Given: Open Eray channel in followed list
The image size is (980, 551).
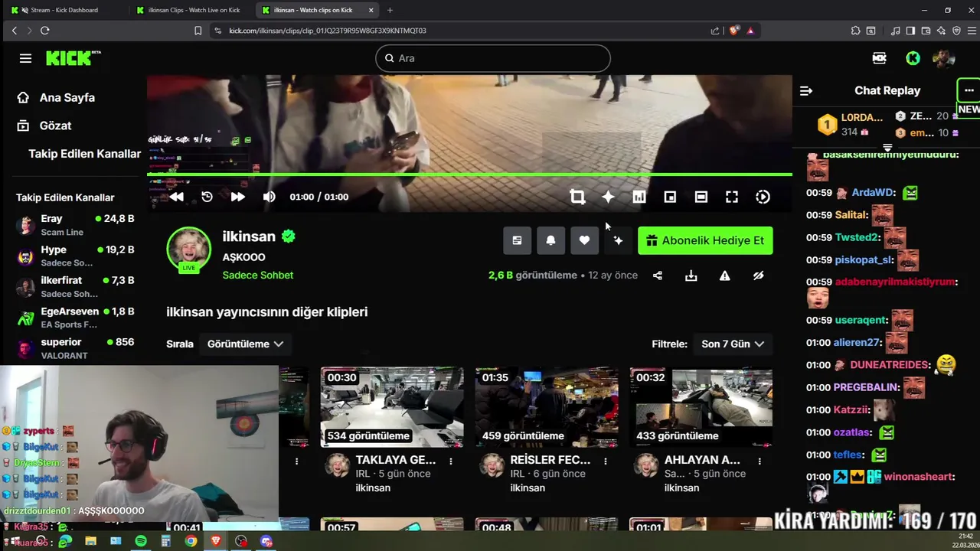Looking at the screenshot, I should click(x=75, y=225).
